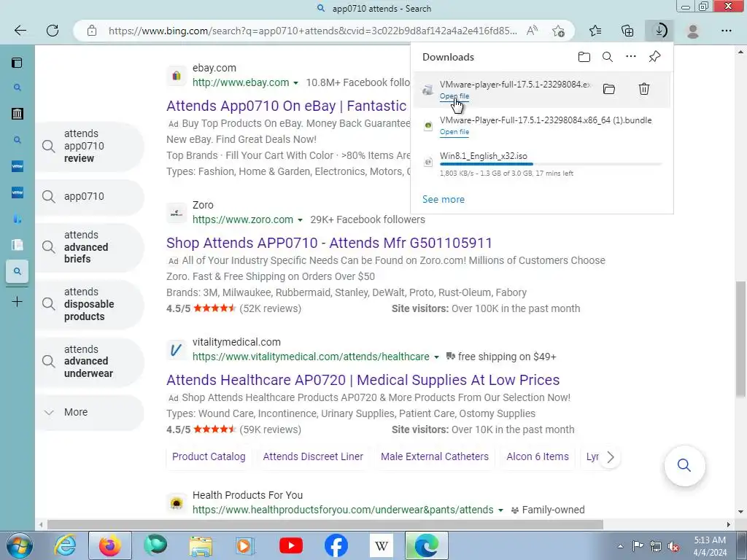747x560 pixels.
Task: Search downloads magnifier icon
Action: [608, 57]
